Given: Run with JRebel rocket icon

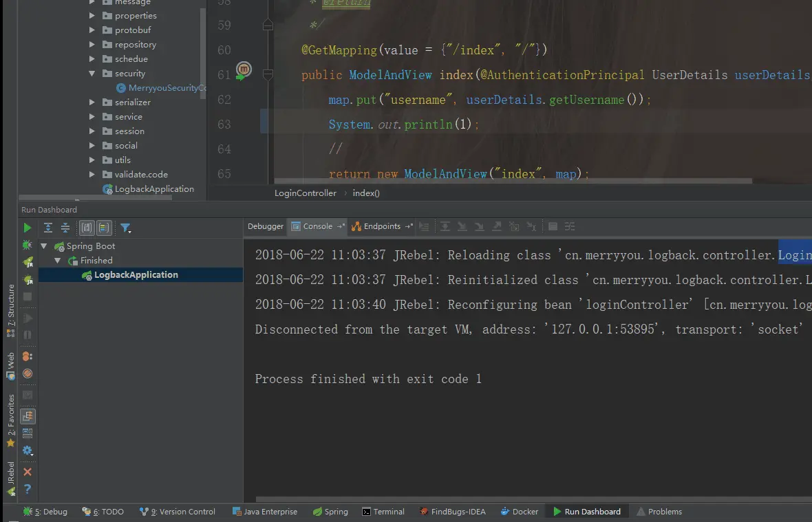Looking at the screenshot, I should tap(28, 262).
